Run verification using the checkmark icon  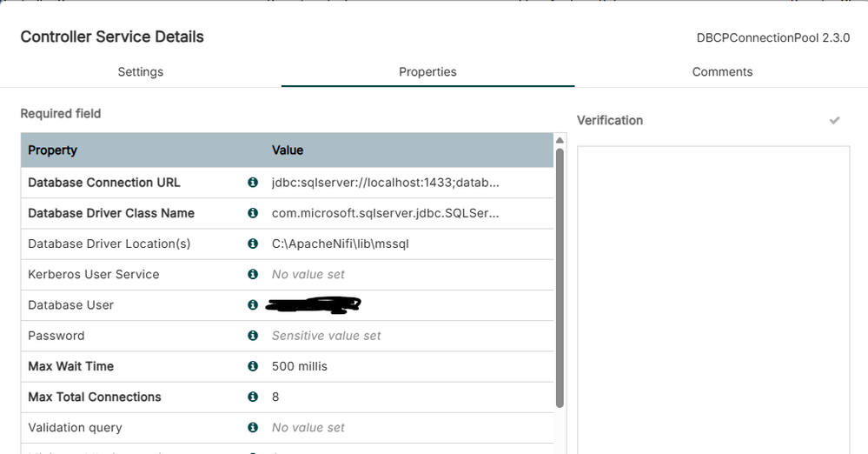(x=834, y=120)
